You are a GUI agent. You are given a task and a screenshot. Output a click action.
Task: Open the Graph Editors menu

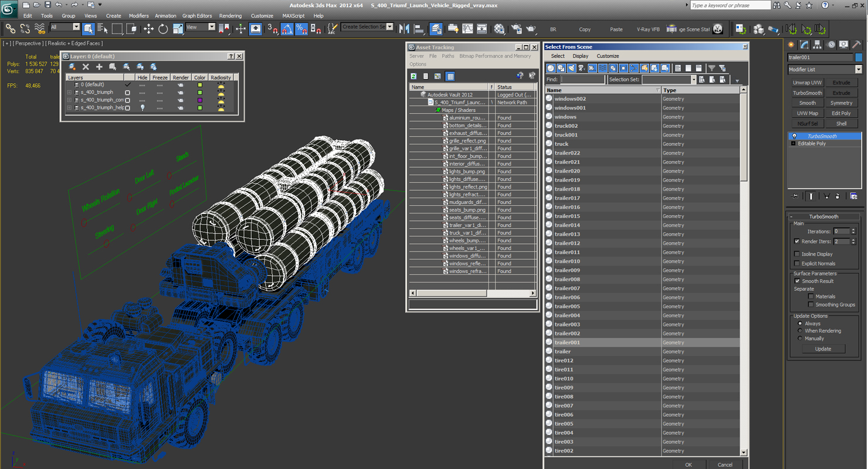(197, 16)
